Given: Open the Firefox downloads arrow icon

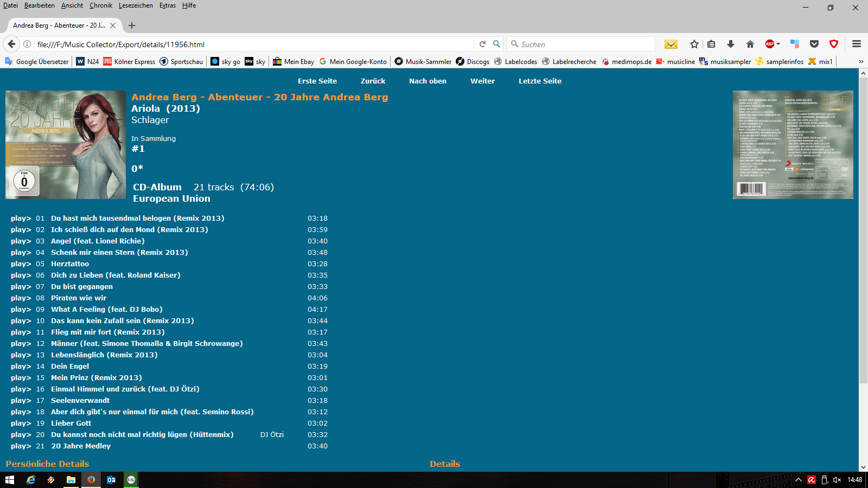Looking at the screenshot, I should tap(730, 44).
